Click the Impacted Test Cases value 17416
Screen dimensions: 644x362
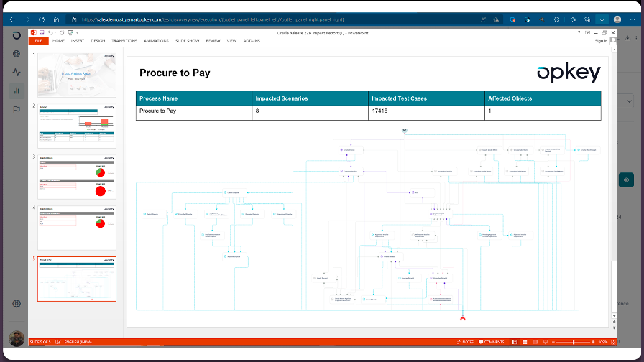[x=379, y=111]
